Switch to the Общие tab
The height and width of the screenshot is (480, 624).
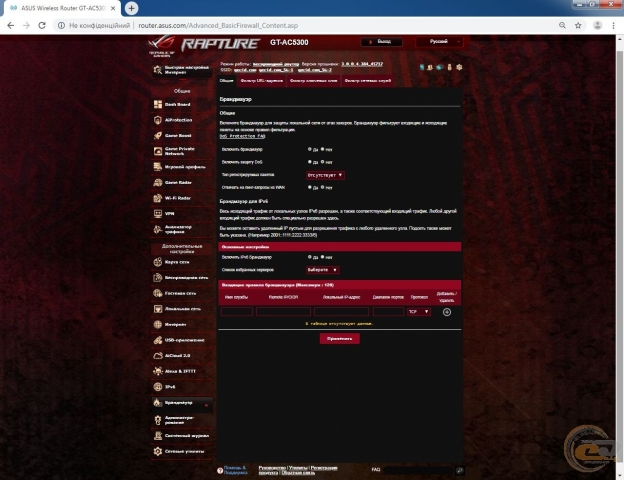[226, 81]
